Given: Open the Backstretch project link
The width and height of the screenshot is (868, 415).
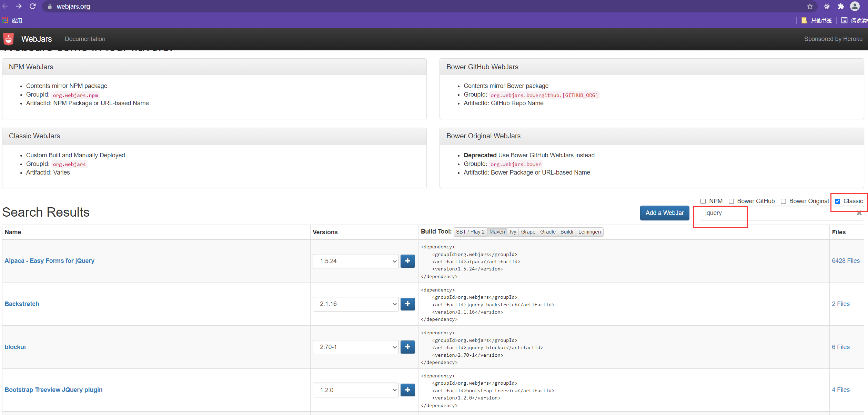Looking at the screenshot, I should 22,304.
